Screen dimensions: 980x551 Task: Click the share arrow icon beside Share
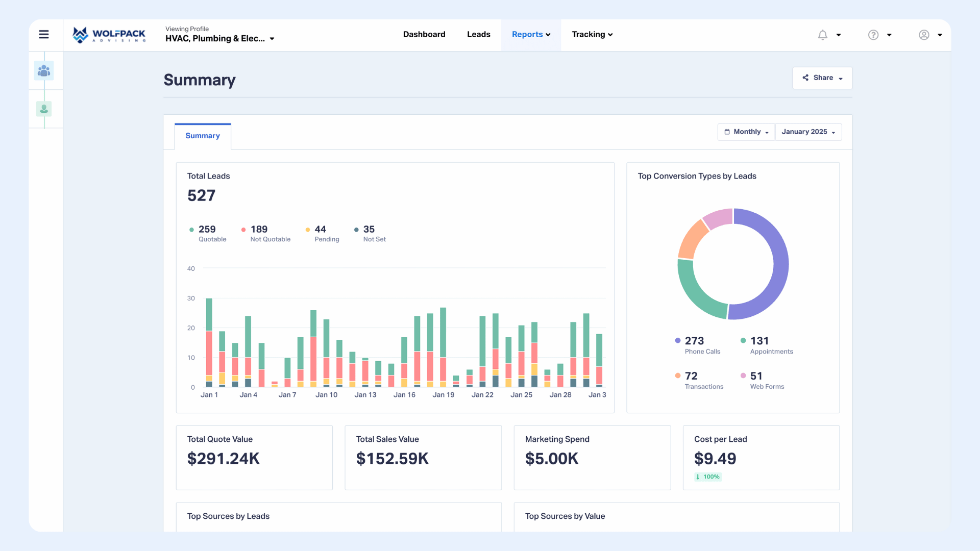pyautogui.click(x=806, y=78)
